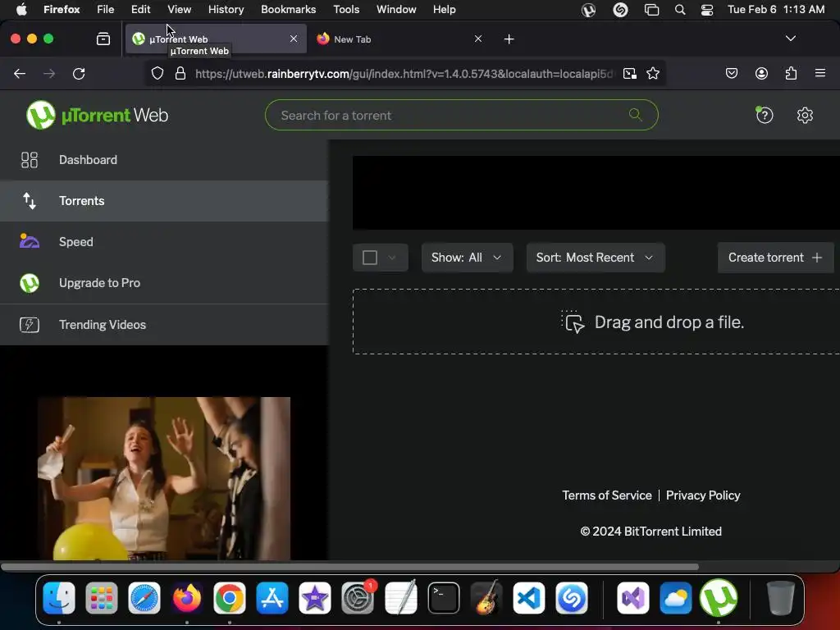Open the Sort: Most Recent dropdown
840x630 pixels.
coord(596,258)
